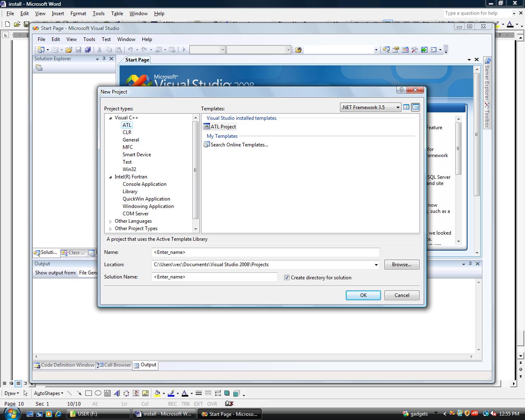The width and height of the screenshot is (525, 420).
Task: Open the Toolbox wrench toolbar icon
Action: click(x=415, y=50)
